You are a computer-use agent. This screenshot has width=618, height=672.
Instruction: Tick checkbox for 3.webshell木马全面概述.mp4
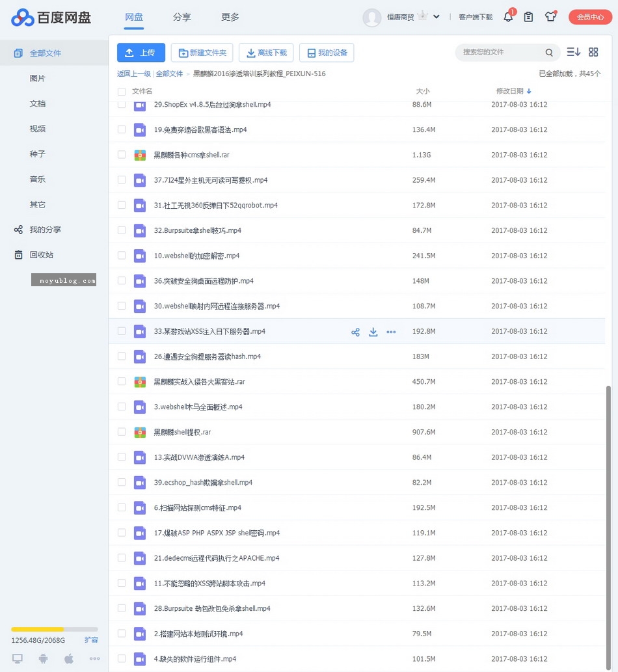(122, 407)
